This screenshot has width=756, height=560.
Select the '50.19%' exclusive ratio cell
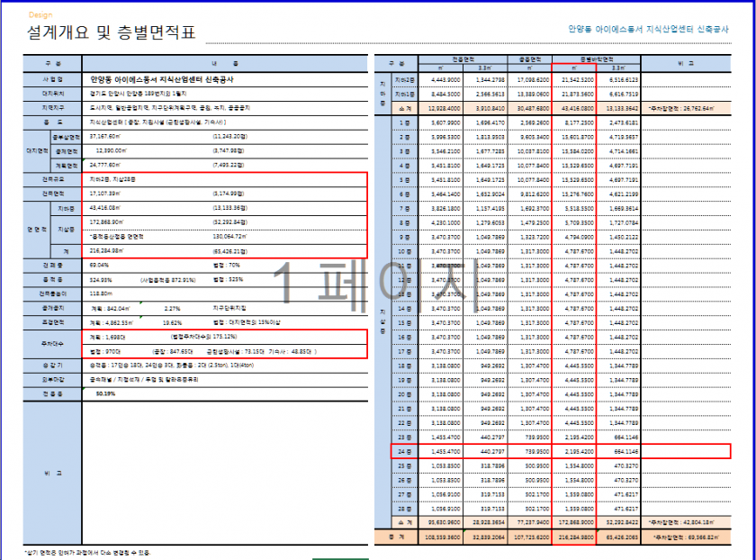click(x=103, y=393)
